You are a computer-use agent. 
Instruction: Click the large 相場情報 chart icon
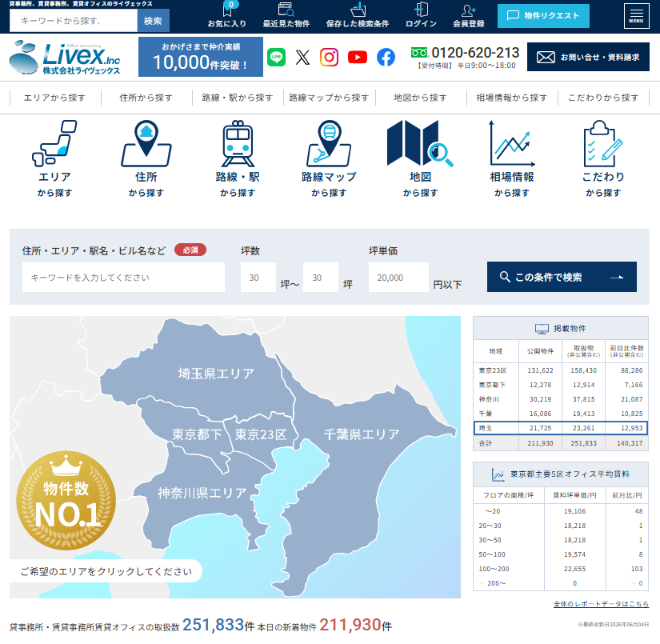(512, 143)
